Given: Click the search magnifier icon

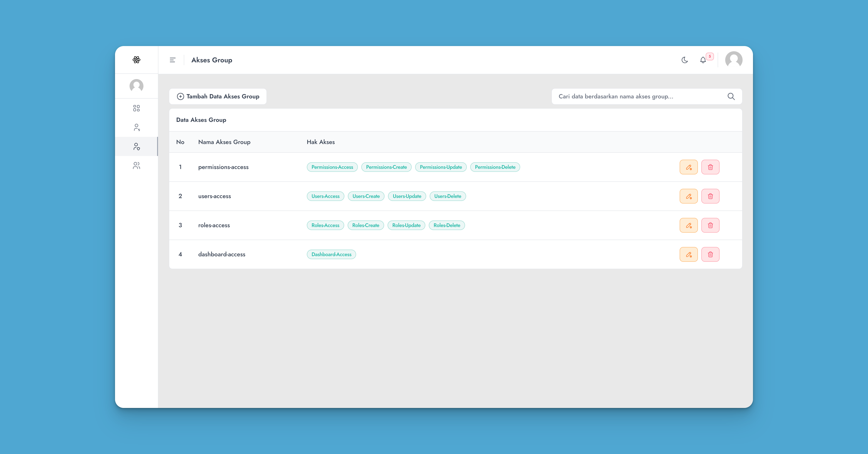Looking at the screenshot, I should click(x=731, y=96).
